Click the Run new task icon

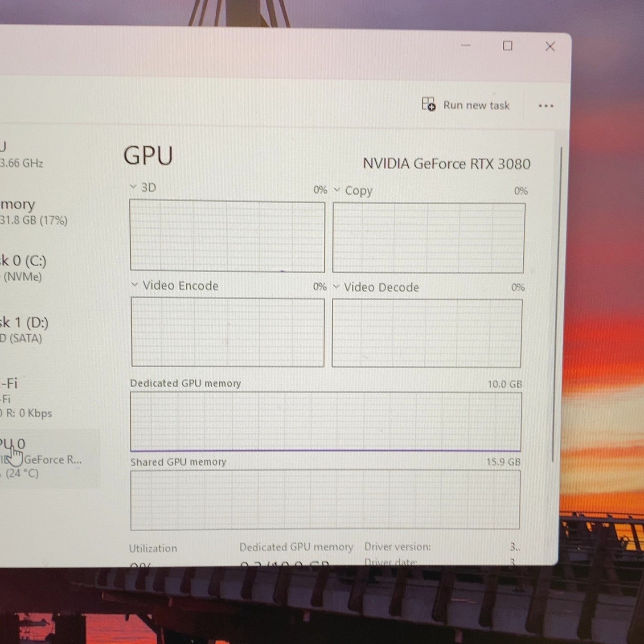(x=428, y=104)
